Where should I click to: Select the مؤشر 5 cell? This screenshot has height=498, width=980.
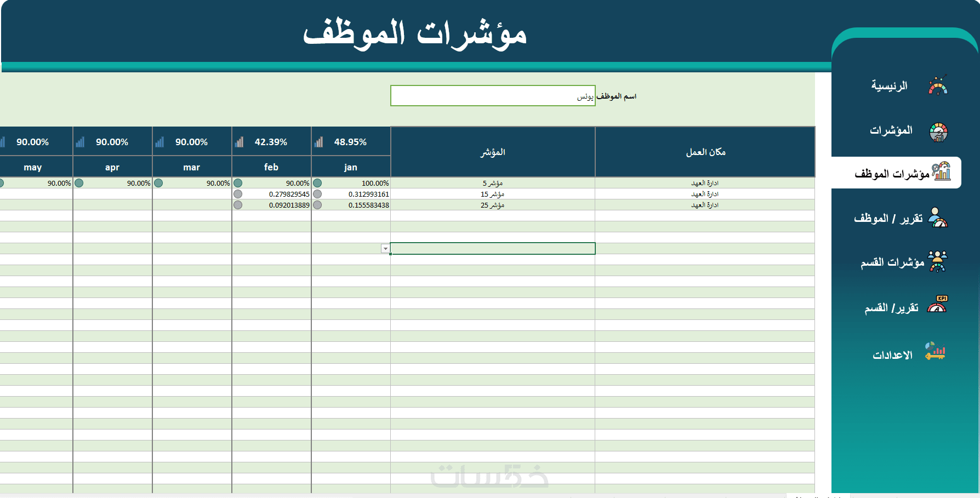tap(493, 183)
